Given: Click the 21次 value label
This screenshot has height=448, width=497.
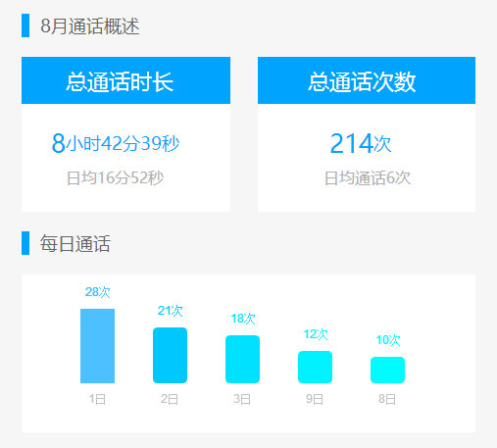Looking at the screenshot, I should tap(170, 311).
